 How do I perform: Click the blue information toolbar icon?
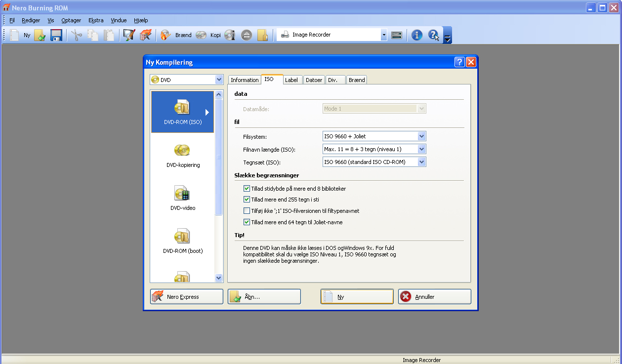(x=416, y=35)
